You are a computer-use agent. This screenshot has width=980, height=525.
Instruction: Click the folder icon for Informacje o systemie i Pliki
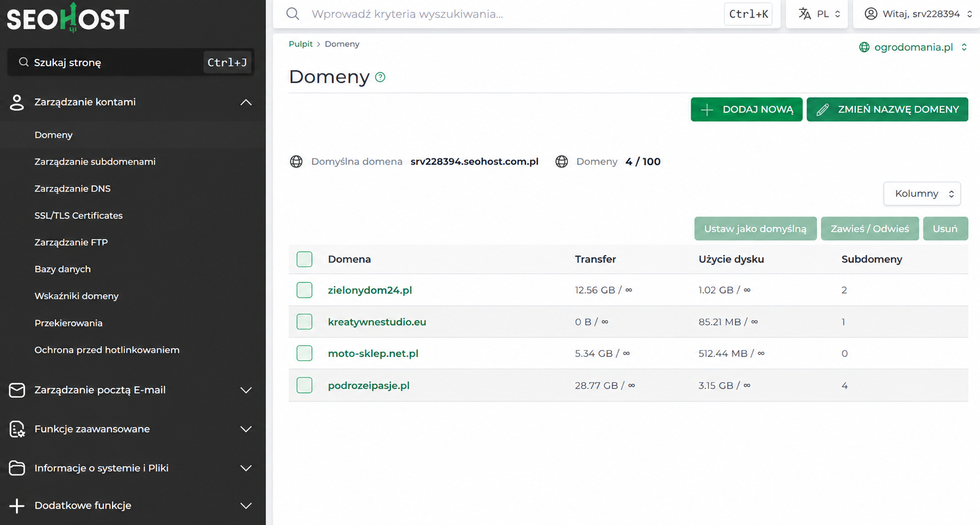17,468
